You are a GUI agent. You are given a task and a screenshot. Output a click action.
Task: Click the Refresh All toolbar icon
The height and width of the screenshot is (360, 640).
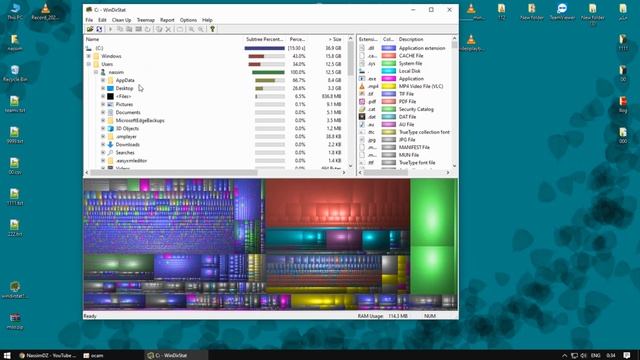tap(99, 29)
